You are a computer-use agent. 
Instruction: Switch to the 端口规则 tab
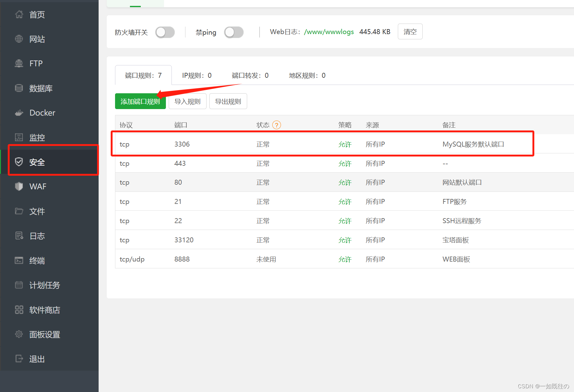coord(143,75)
